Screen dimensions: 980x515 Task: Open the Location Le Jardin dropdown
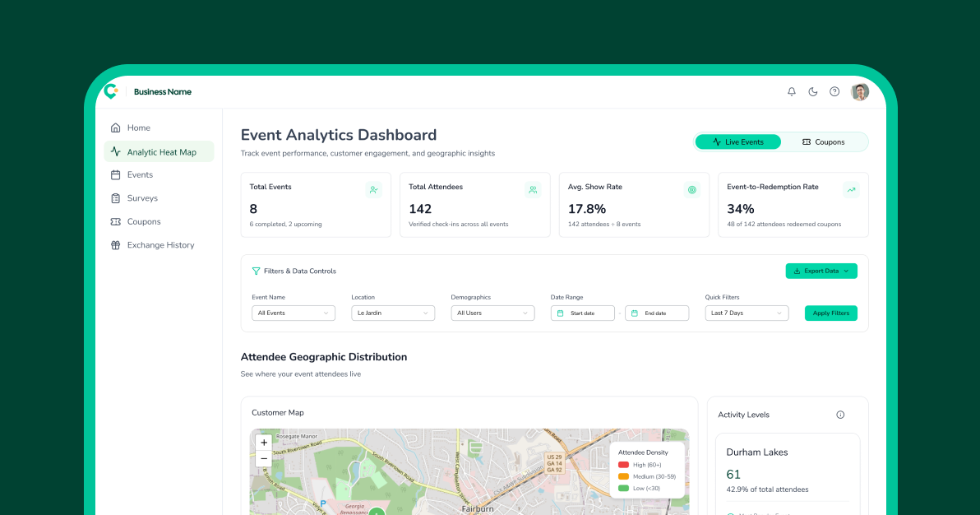393,313
